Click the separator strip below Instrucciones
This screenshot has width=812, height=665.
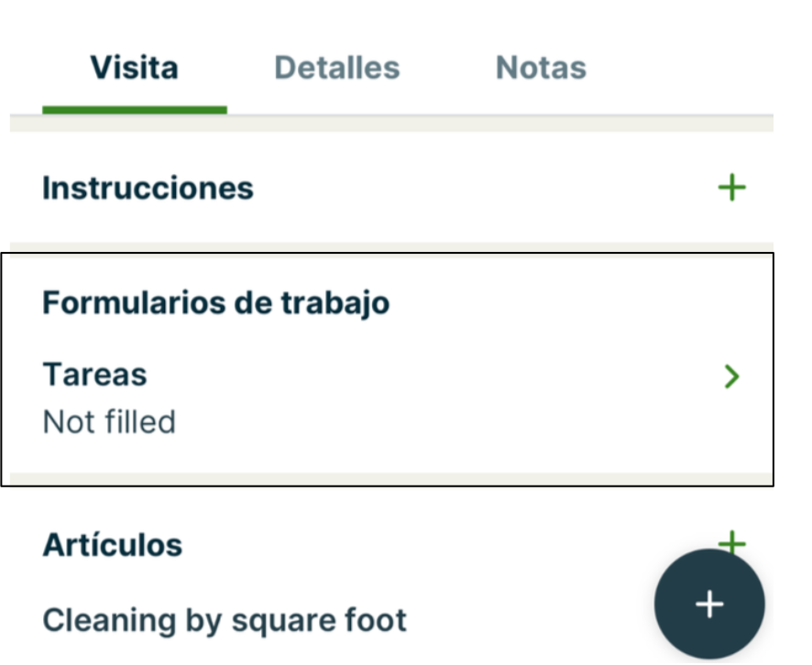pos(391,247)
